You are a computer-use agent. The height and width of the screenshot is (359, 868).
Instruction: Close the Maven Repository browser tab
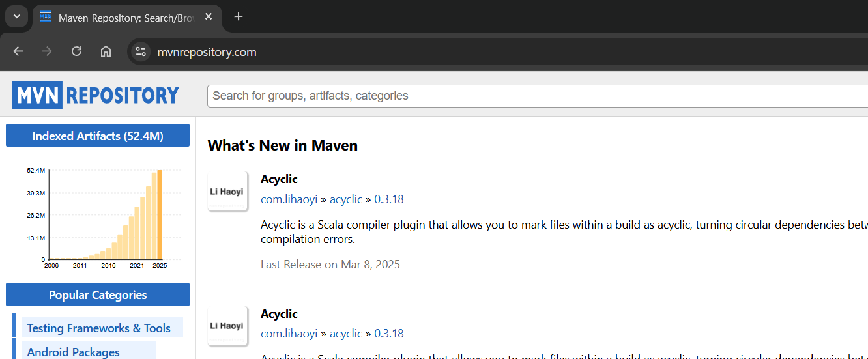coord(209,17)
